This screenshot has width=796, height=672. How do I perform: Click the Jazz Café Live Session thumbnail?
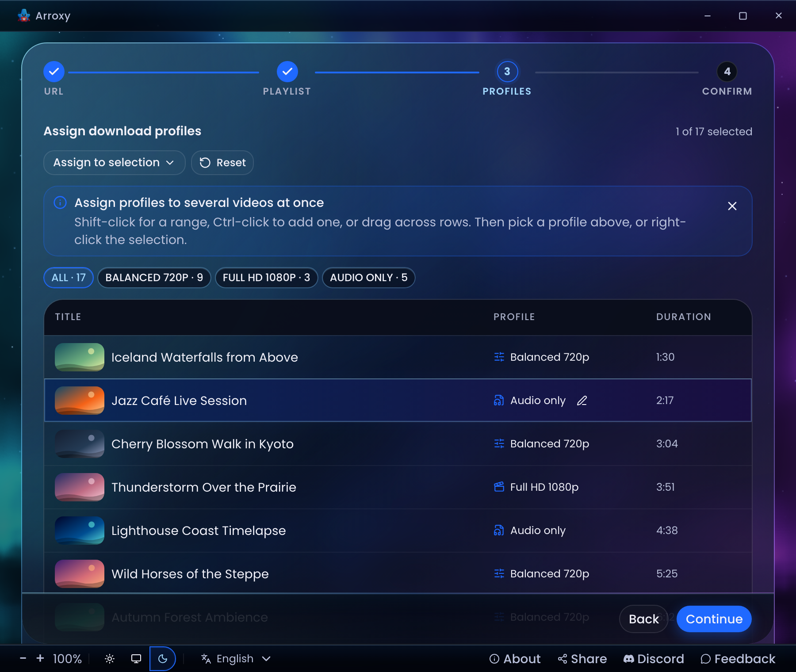(x=80, y=401)
